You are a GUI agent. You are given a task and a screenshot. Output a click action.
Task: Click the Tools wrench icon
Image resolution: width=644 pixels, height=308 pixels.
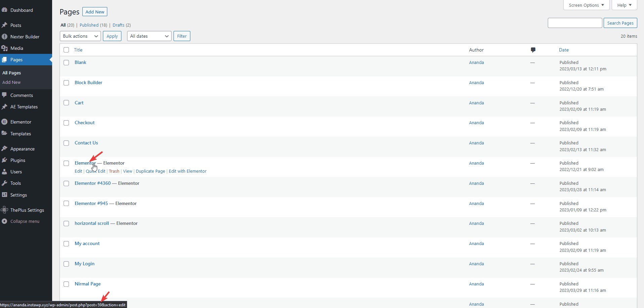click(x=4, y=183)
